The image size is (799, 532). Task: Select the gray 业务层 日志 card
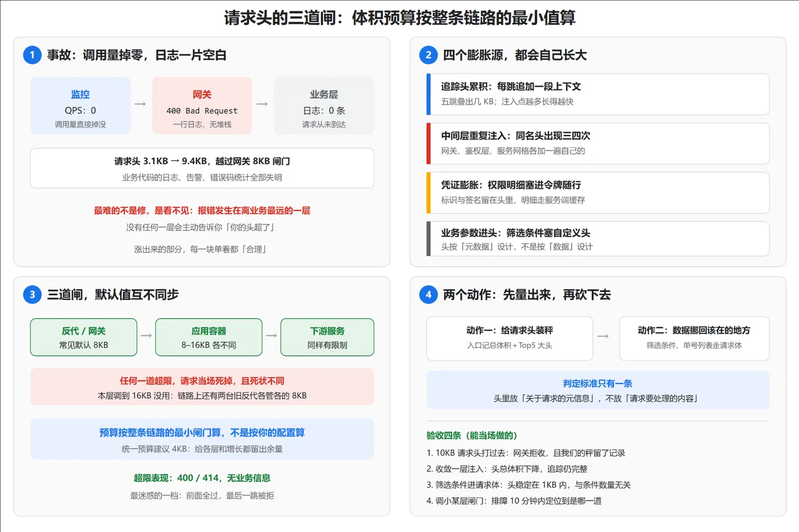pos(324,105)
